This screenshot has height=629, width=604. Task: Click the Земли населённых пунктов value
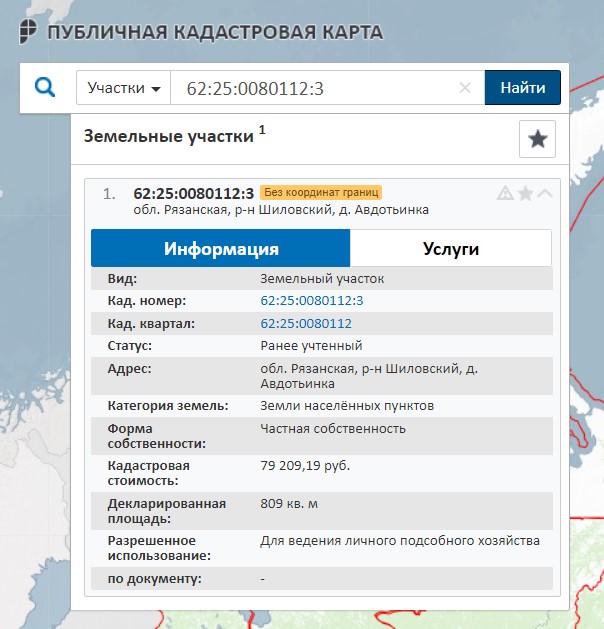(347, 406)
